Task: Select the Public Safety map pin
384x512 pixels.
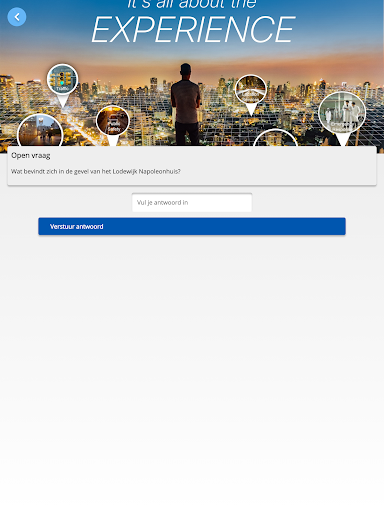Action: pyautogui.click(x=113, y=121)
